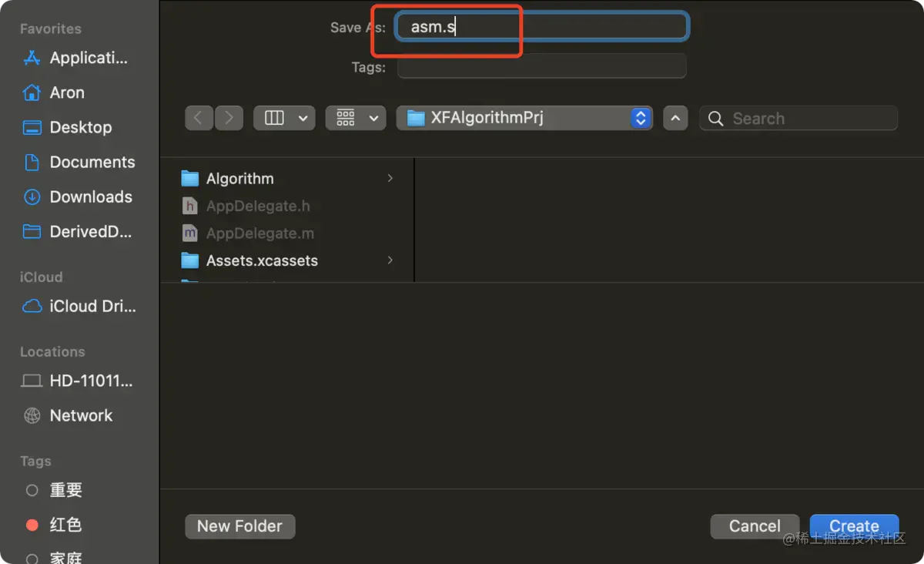
Task: Click into the Tags field
Action: pos(541,66)
